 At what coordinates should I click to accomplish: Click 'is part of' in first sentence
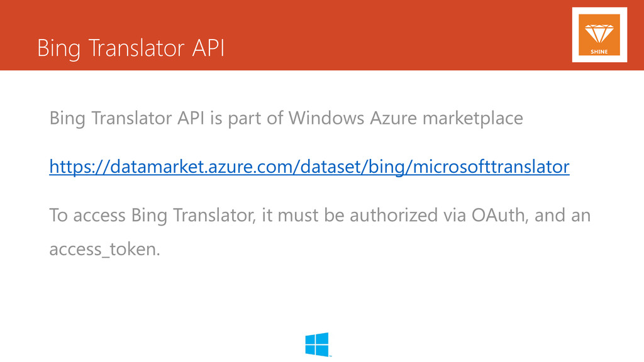(246, 118)
